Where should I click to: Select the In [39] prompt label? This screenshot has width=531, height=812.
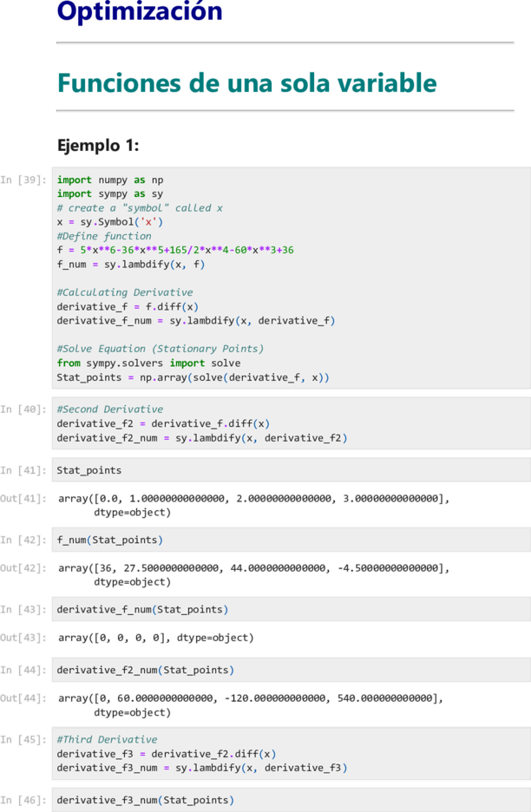[x=23, y=180]
